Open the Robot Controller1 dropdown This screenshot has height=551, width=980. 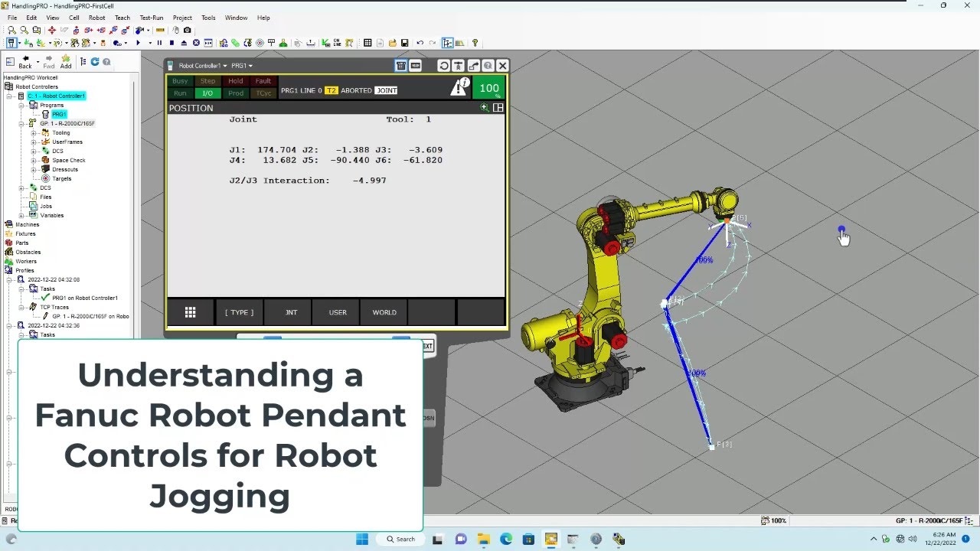(x=203, y=66)
